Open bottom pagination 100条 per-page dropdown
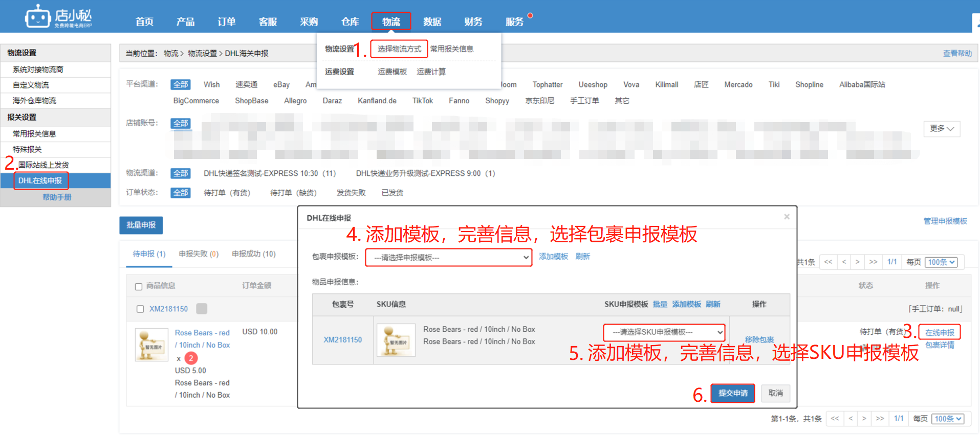The height and width of the screenshot is (435, 980). pos(948,419)
